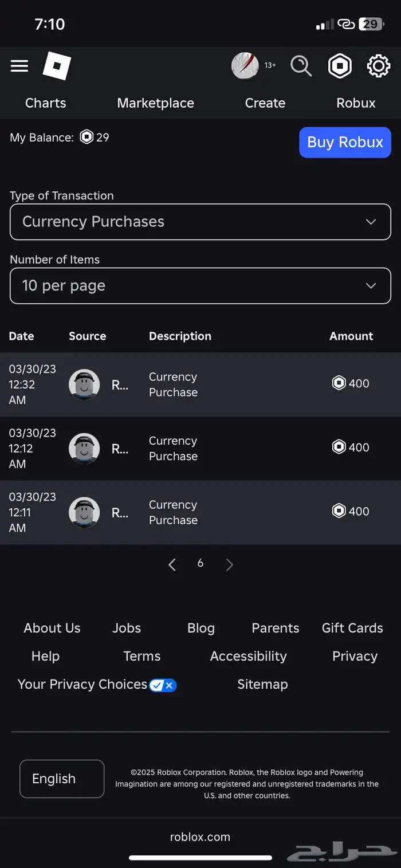The height and width of the screenshot is (868, 401).
Task: Open the search magnifier icon
Action: click(301, 66)
